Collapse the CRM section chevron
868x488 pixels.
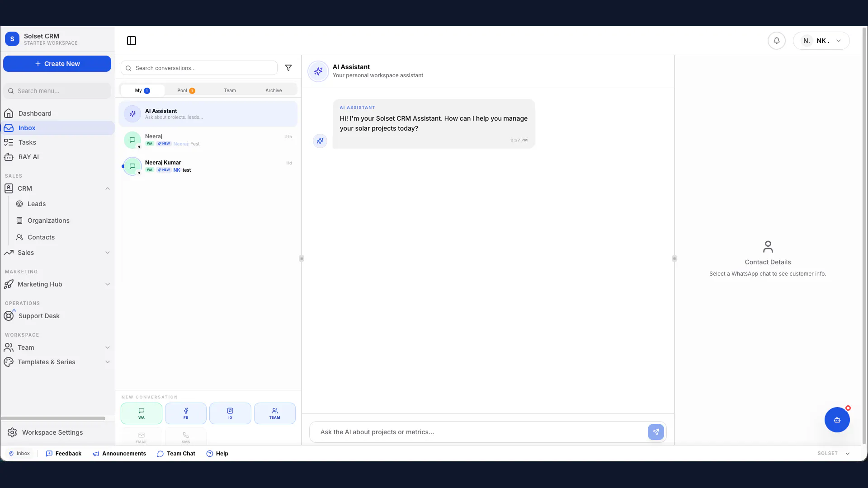pos(108,188)
